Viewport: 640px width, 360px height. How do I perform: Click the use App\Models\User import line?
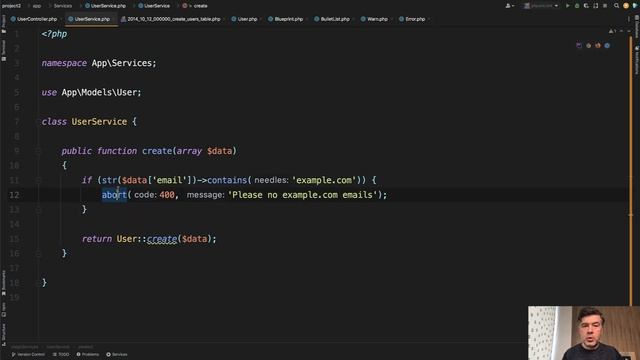pyautogui.click(x=91, y=92)
